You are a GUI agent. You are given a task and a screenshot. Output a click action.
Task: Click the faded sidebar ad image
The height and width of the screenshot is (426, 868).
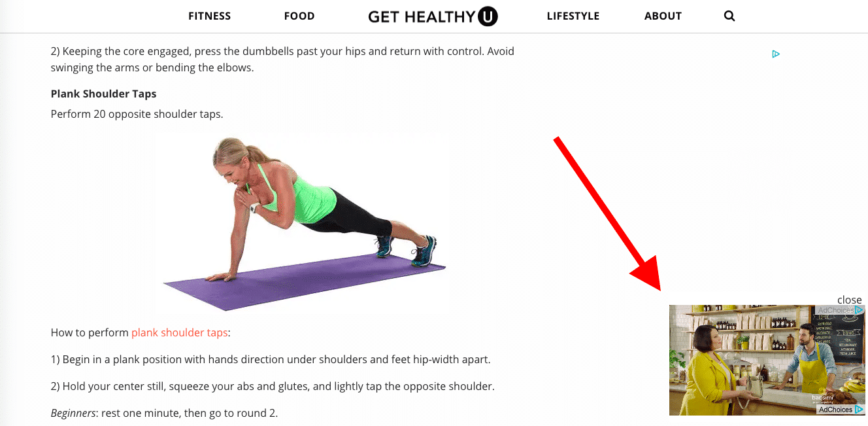[758, 179]
